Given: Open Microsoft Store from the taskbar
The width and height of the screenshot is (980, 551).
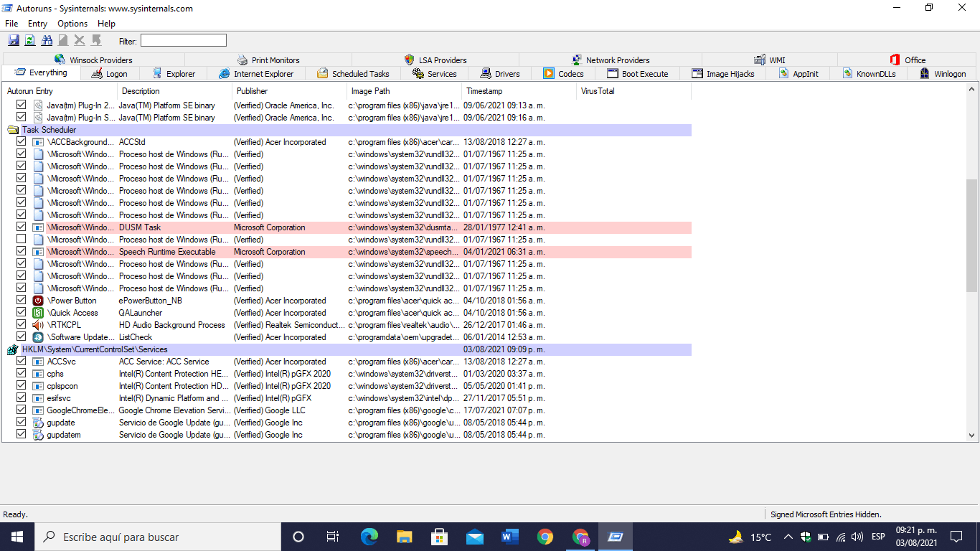Looking at the screenshot, I should 439,537.
